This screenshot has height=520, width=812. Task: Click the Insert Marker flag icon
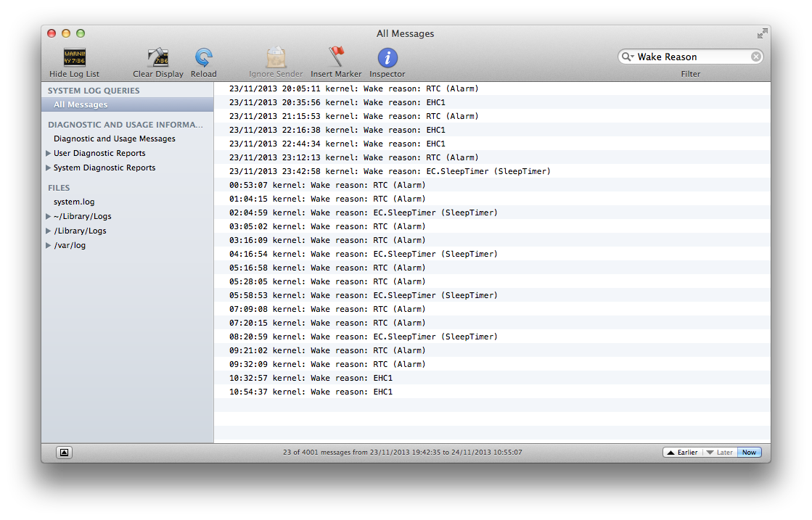click(x=336, y=57)
